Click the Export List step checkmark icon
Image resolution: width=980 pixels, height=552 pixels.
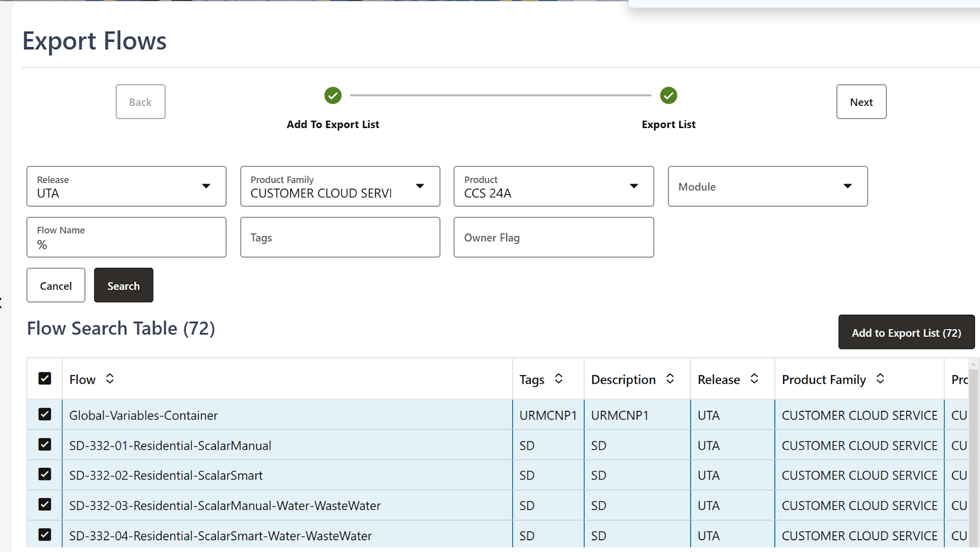pos(668,95)
